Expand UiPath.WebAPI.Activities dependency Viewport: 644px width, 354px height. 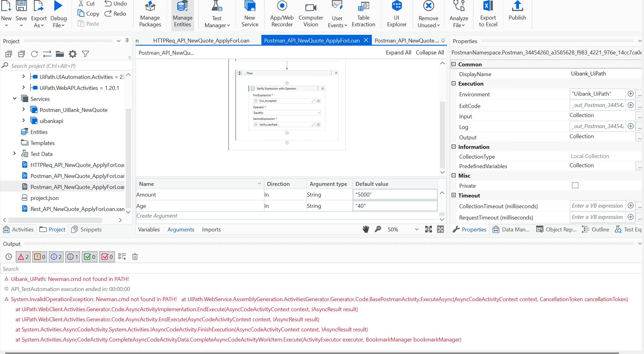point(24,88)
